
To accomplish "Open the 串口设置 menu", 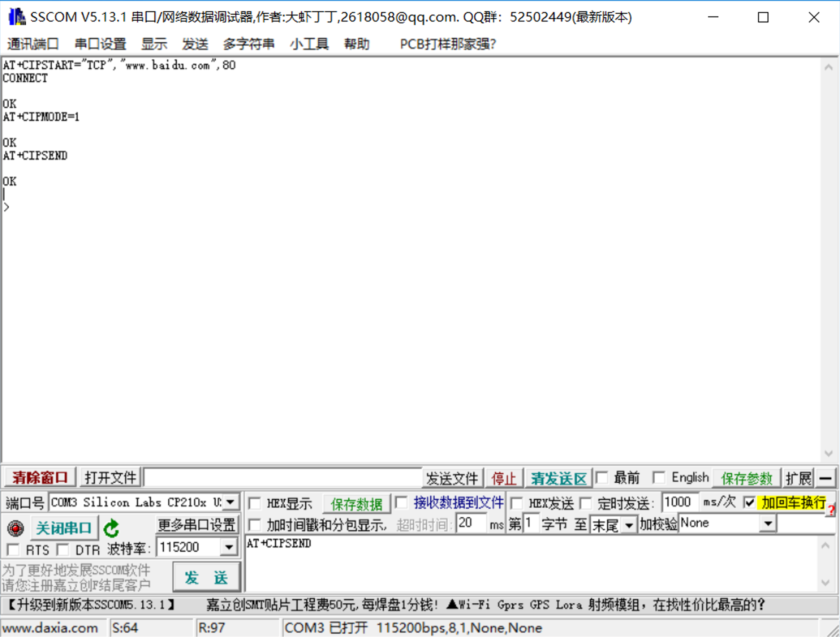I will (100, 44).
